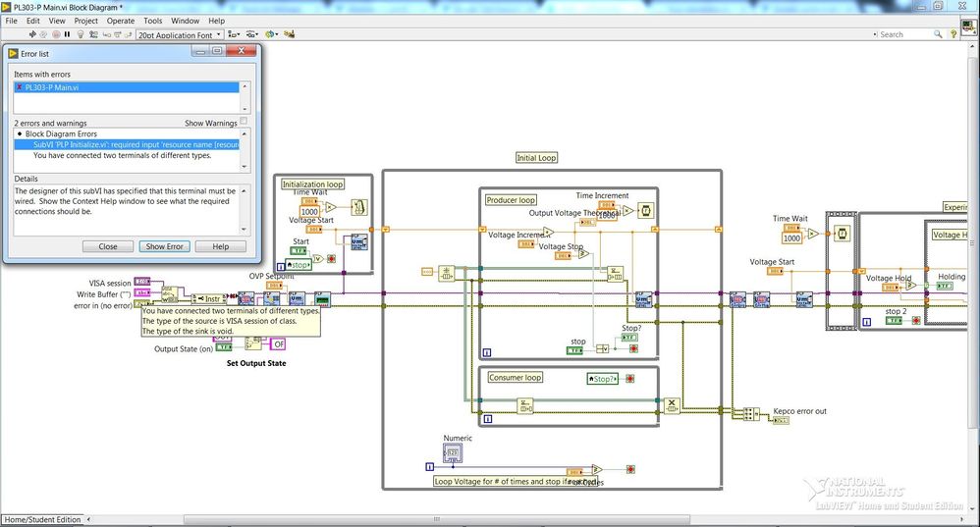Click the Context Help question mark icon
The width and height of the screenshot is (980, 527).
pos(953,34)
